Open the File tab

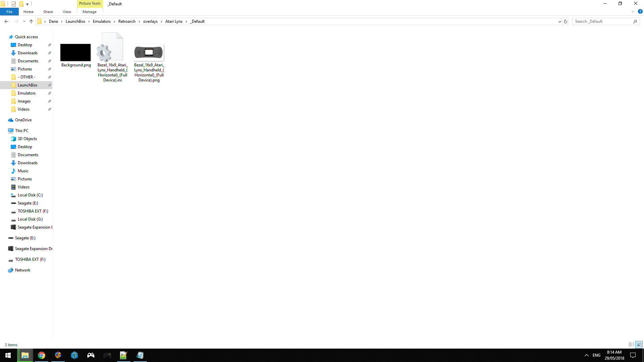(x=9, y=12)
